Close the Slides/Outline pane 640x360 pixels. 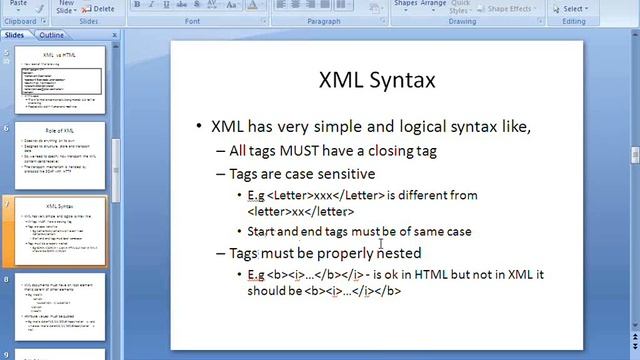point(114,35)
